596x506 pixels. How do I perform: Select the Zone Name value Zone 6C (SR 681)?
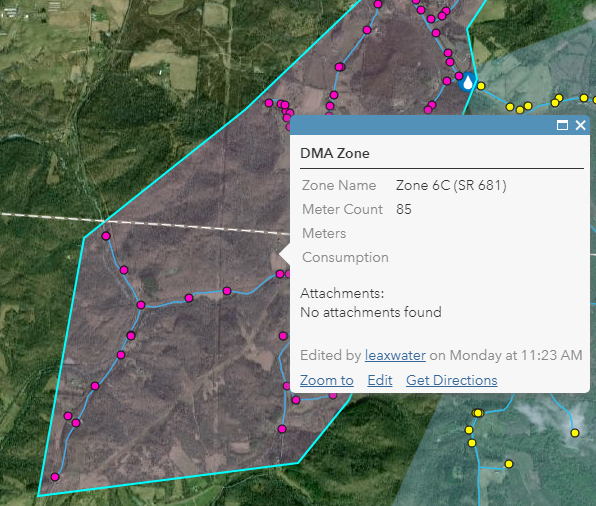tap(451, 186)
